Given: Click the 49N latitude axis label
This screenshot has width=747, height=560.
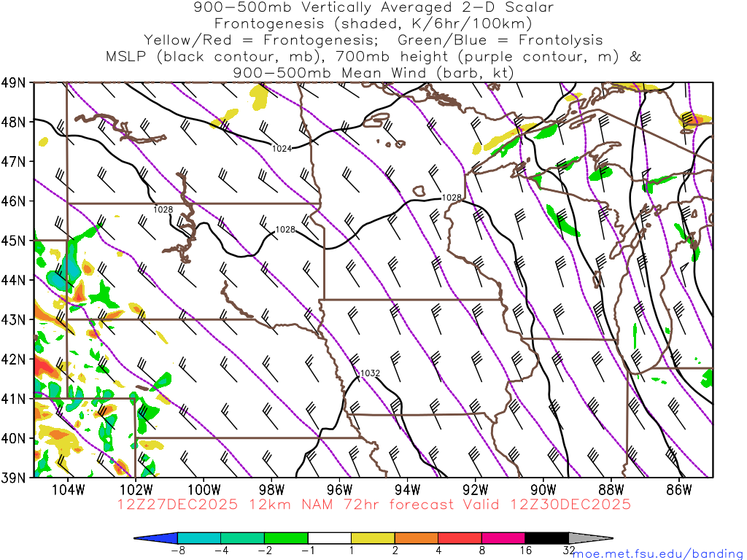Looking at the screenshot, I should [x=15, y=82].
